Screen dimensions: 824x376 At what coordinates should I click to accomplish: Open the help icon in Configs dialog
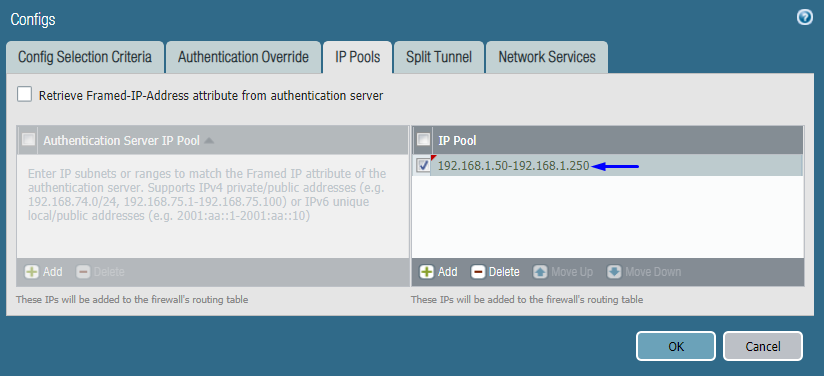805,18
